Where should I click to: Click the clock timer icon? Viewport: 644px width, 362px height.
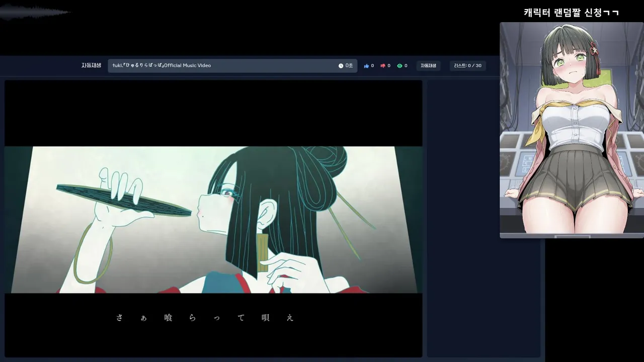[x=341, y=66]
